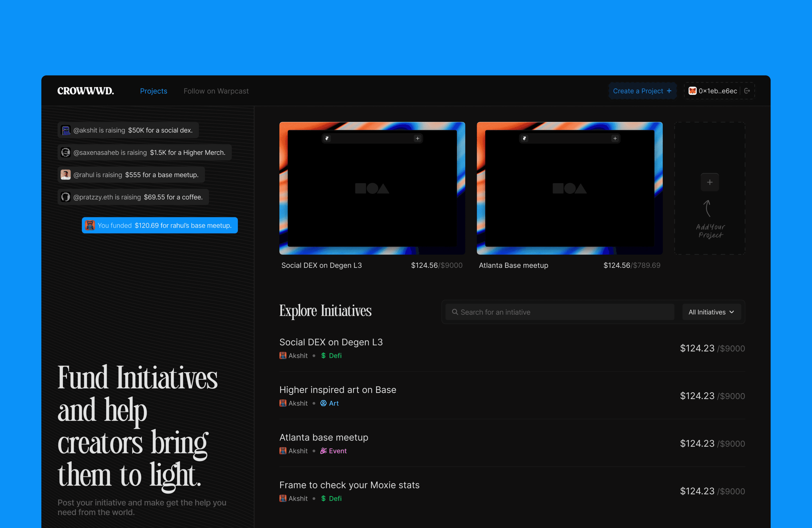Click the wallet address 0x1eb..e6ec
Viewport: 812px width, 528px height.
pos(718,91)
